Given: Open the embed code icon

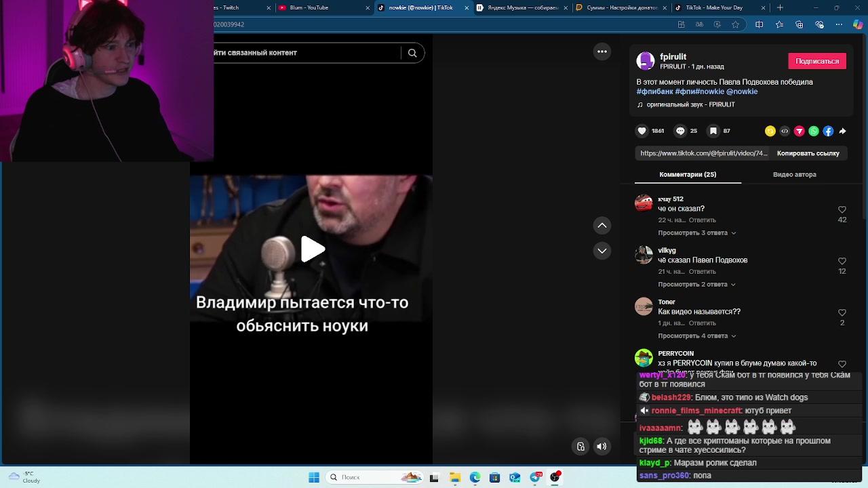Looking at the screenshot, I should (785, 131).
